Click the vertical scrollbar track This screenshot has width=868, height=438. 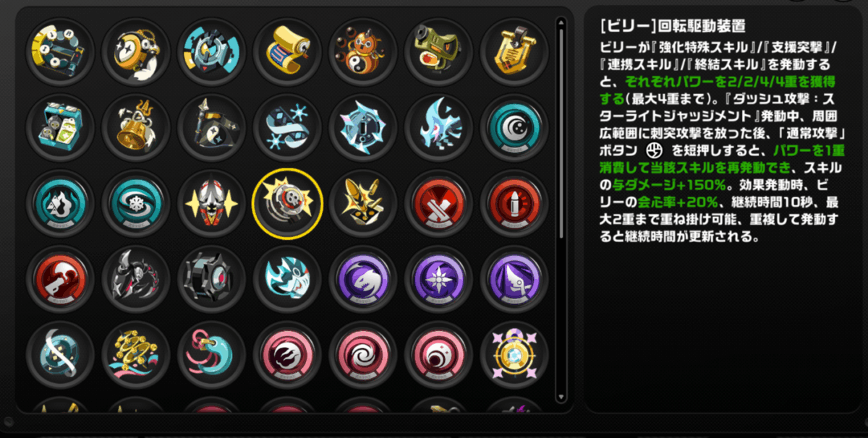561,210
